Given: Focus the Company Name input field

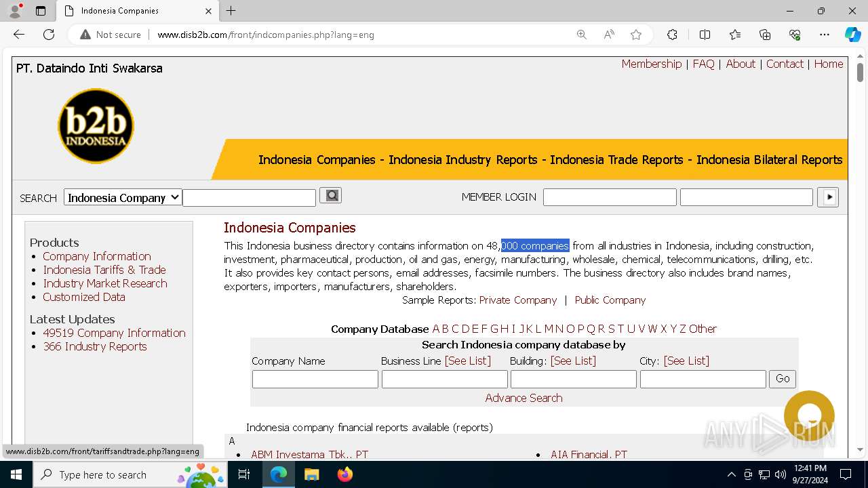Looking at the screenshot, I should [315, 379].
